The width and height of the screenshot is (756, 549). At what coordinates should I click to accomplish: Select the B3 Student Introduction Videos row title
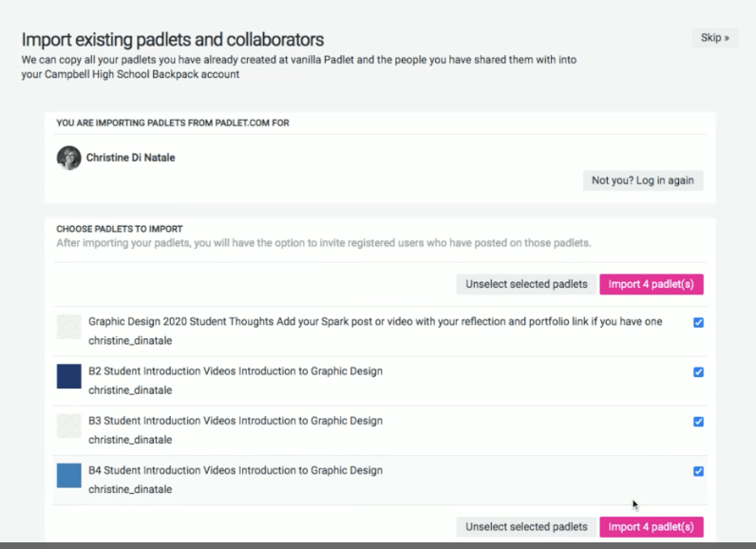(x=236, y=421)
